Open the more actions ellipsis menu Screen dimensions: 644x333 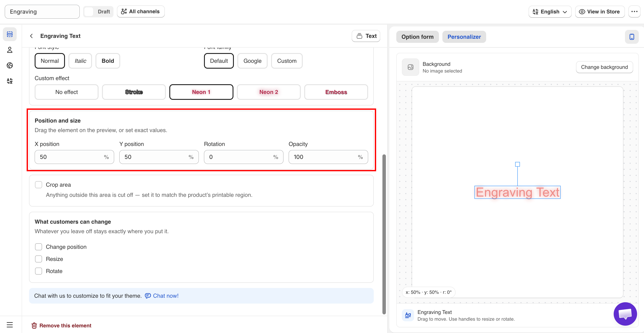point(634,11)
